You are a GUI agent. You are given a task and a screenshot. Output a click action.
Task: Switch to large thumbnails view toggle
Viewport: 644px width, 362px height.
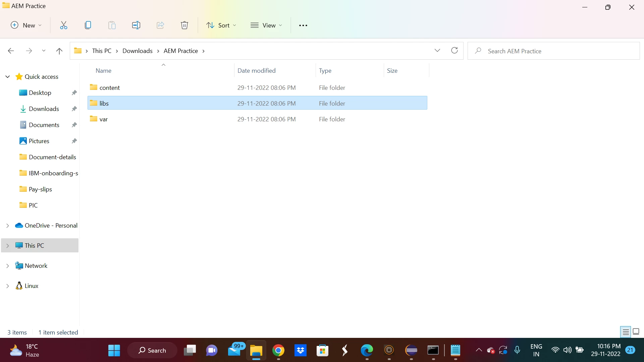click(636, 332)
